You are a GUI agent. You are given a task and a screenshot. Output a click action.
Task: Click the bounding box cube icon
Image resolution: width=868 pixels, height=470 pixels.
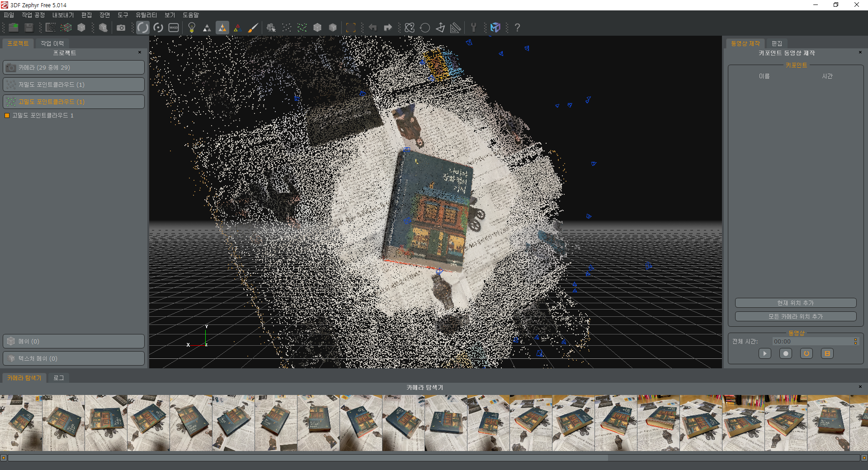66,28
